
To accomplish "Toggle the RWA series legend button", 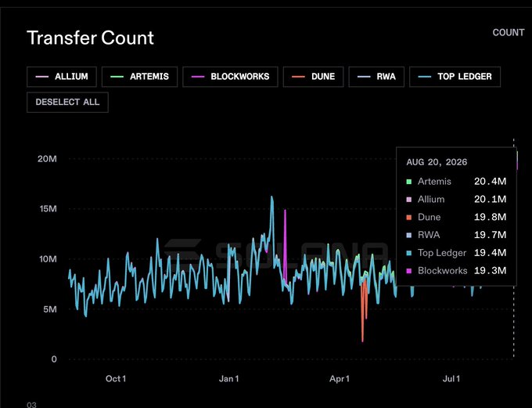I will (x=376, y=77).
